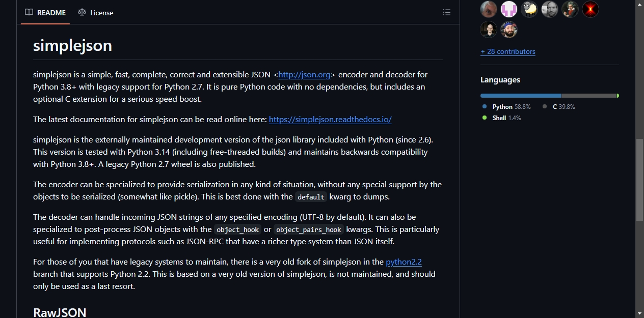
Task: Select the Shell 1.4% language entry
Action: (x=502, y=118)
